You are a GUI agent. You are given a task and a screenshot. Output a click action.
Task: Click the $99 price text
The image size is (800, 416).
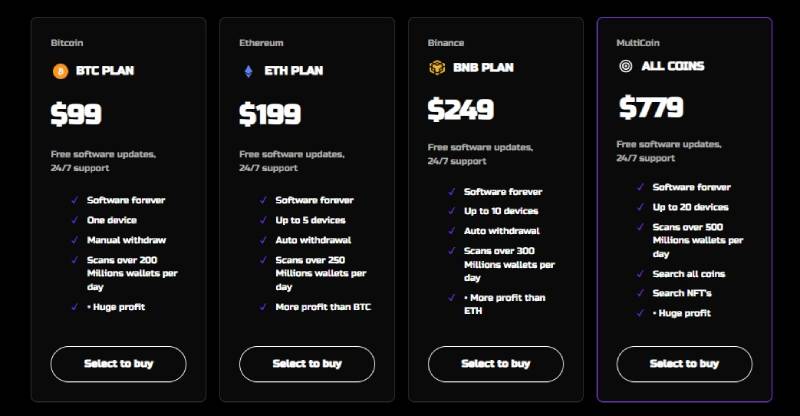tap(76, 114)
